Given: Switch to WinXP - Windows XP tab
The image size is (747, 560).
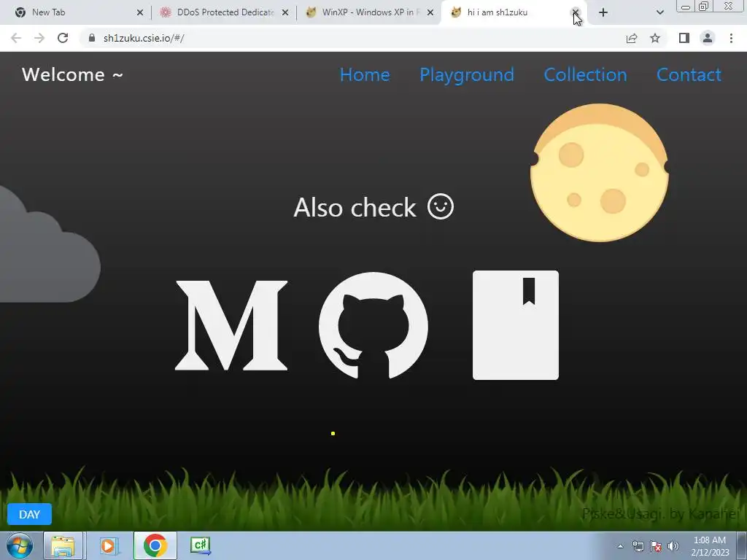Looking at the screenshot, I should pyautogui.click(x=369, y=12).
